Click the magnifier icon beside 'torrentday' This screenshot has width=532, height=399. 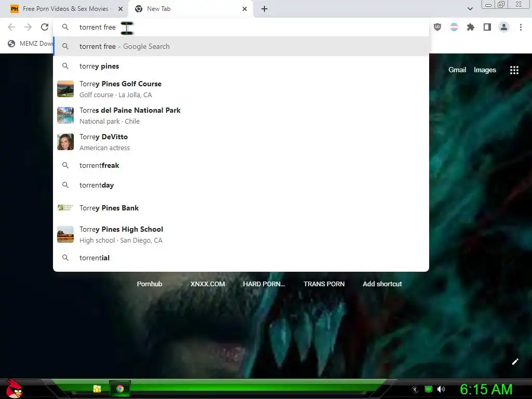point(65,185)
